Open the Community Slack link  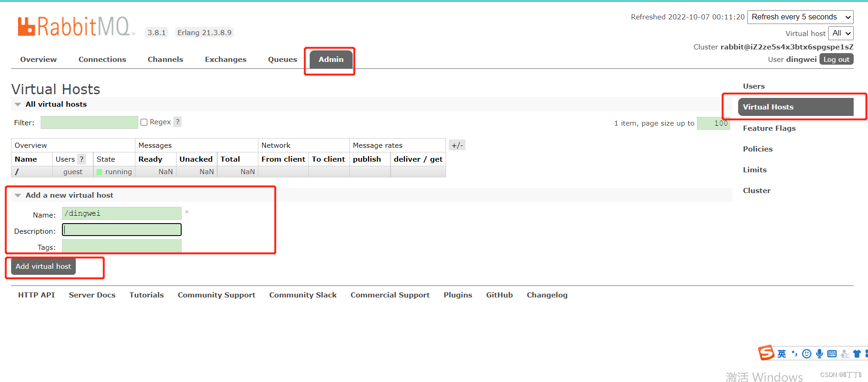tap(303, 295)
